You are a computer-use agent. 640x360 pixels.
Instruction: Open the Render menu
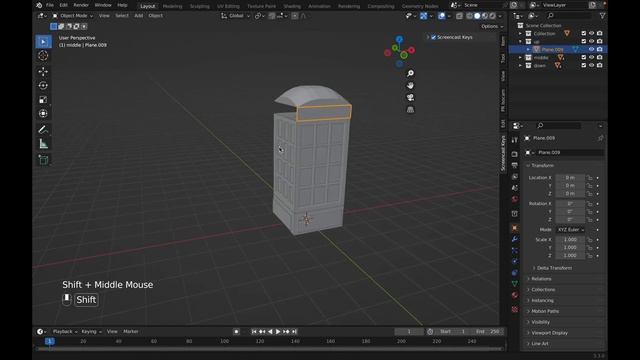(81, 5)
